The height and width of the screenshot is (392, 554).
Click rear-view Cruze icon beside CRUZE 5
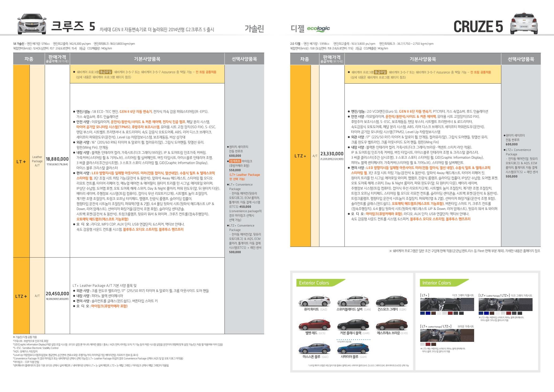pos(524,24)
